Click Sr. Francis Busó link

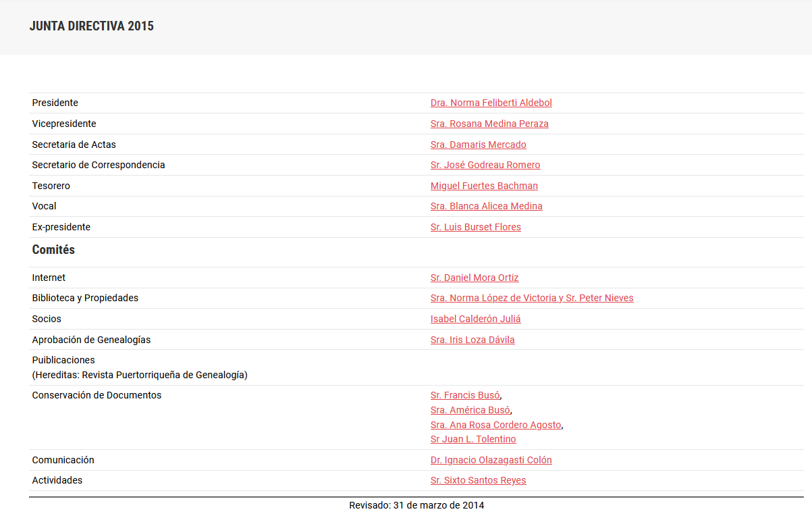click(465, 395)
